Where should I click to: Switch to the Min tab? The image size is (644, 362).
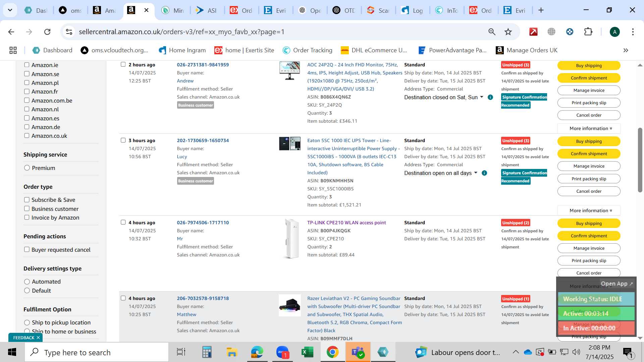tap(173, 10)
